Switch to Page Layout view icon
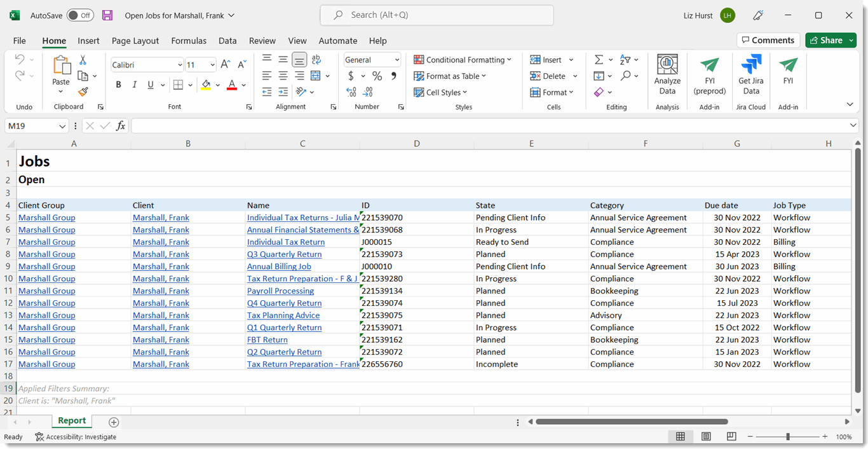 [x=706, y=437]
